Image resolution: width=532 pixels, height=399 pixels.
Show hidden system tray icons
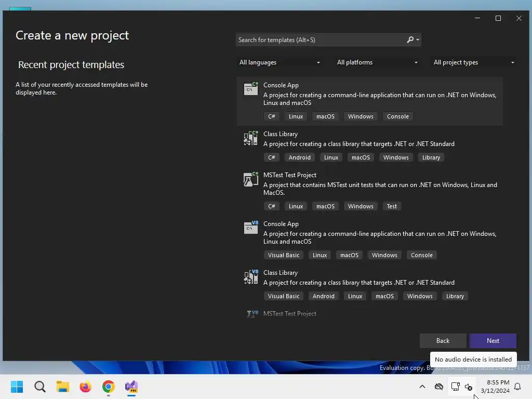pyautogui.click(x=422, y=387)
